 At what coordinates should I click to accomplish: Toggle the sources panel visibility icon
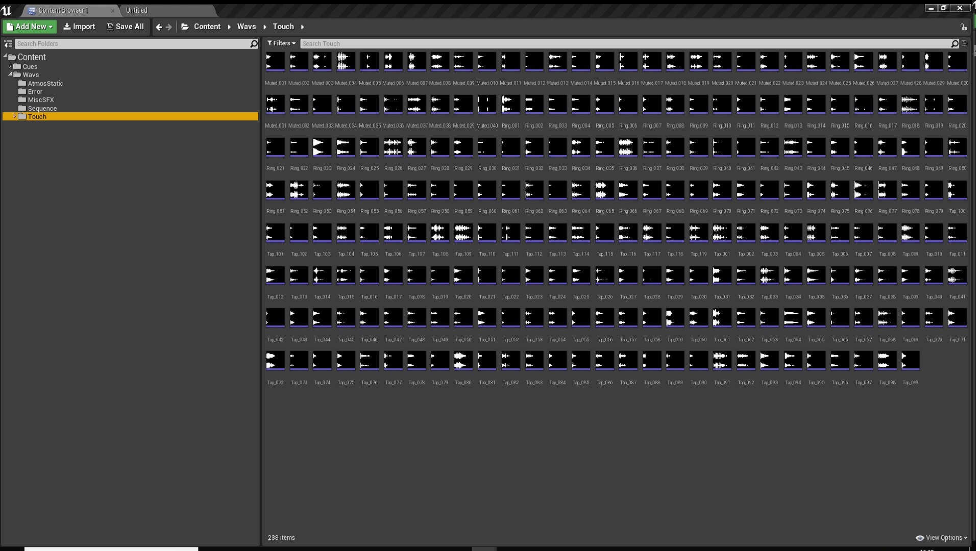(x=8, y=44)
